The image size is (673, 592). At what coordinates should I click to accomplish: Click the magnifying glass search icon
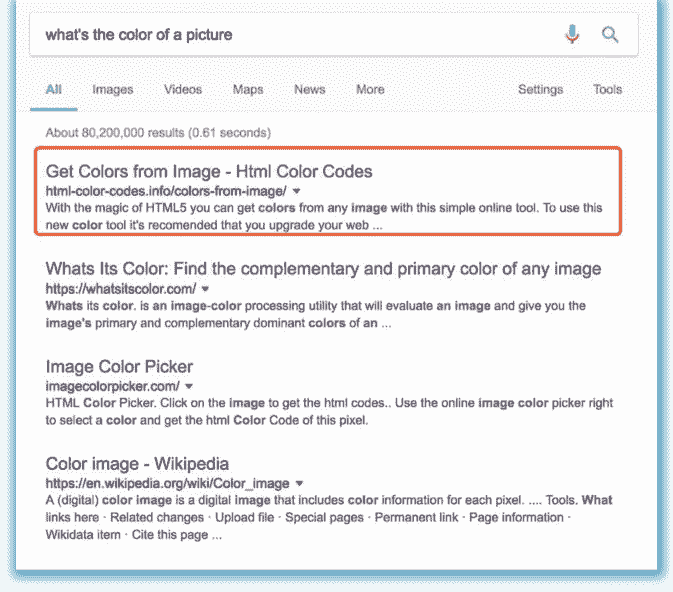(x=610, y=35)
